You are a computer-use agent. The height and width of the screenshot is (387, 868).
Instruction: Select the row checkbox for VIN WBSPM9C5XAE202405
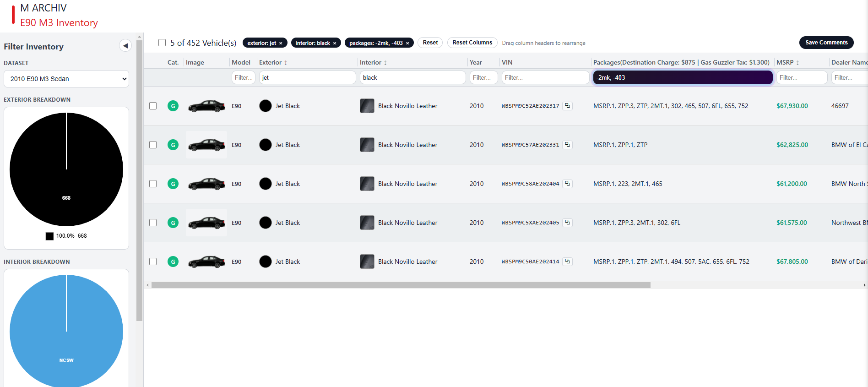(153, 223)
